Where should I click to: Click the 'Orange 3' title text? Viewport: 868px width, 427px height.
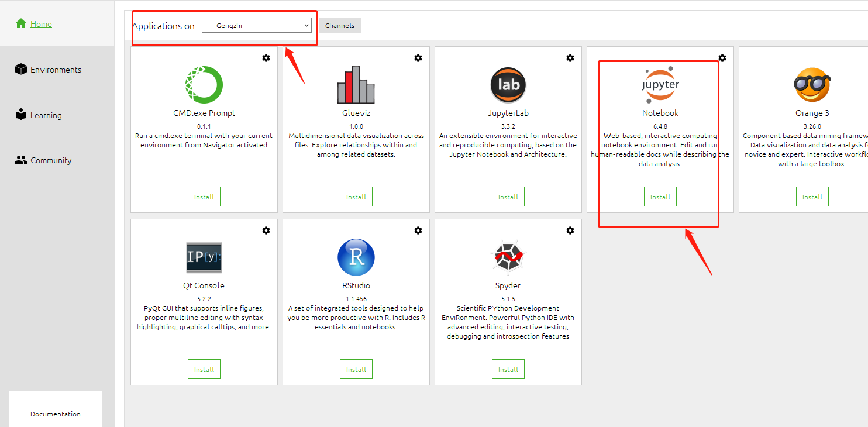[x=812, y=113]
